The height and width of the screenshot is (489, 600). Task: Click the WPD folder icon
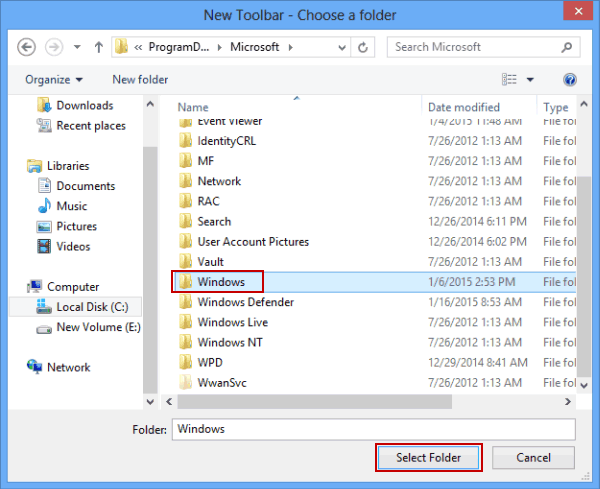(186, 362)
